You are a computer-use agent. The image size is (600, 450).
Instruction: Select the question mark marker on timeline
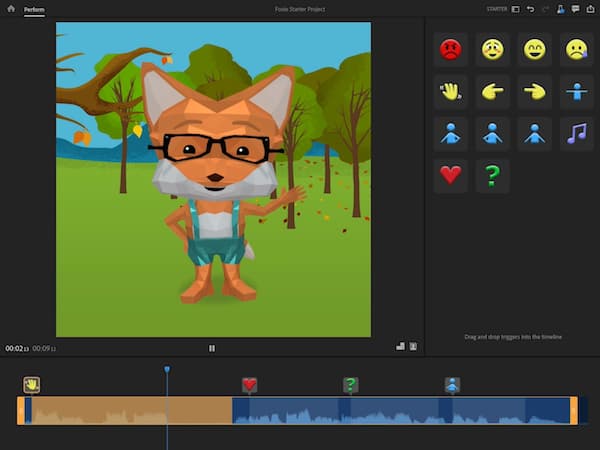pyautogui.click(x=351, y=385)
